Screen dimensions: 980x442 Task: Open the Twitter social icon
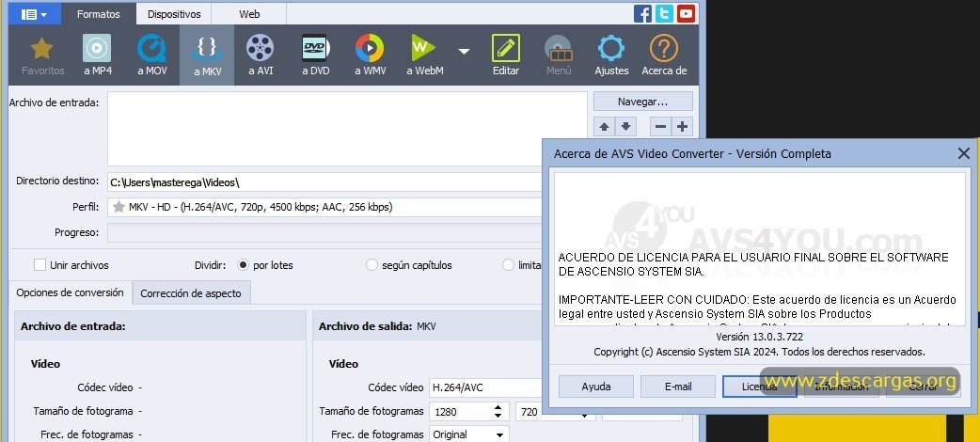(x=664, y=13)
